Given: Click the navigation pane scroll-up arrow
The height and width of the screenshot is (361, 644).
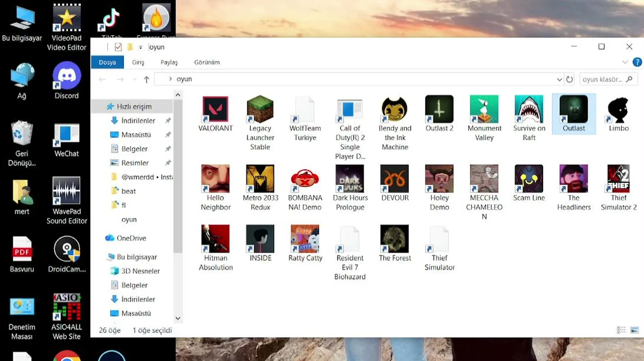Looking at the screenshot, I should [x=178, y=94].
